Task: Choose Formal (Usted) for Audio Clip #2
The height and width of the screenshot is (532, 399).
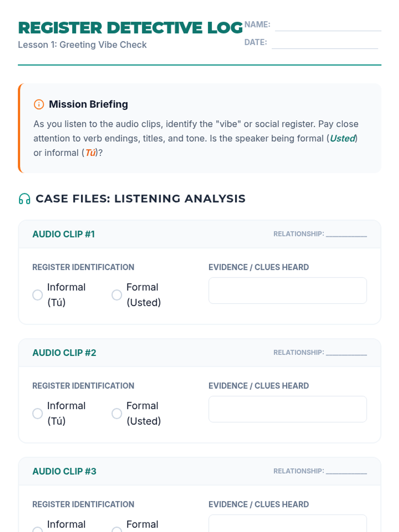Action: click(x=117, y=414)
